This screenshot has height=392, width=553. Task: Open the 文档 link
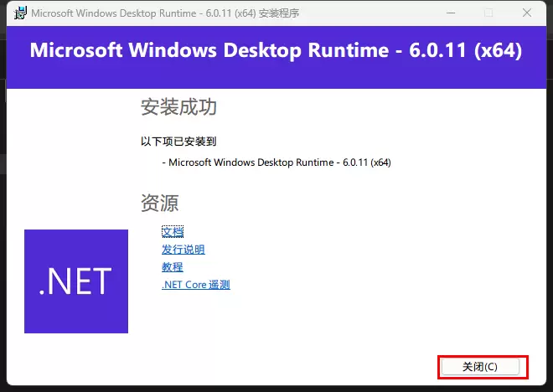click(x=173, y=232)
